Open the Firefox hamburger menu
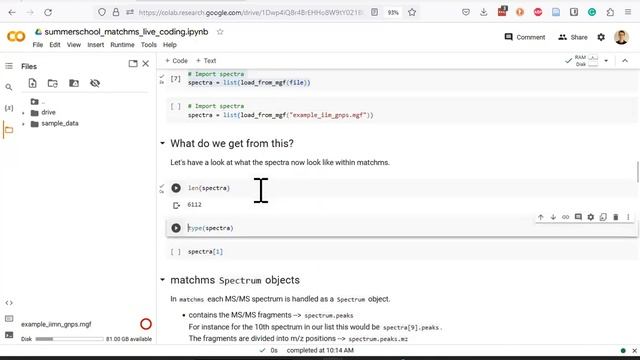 pos(628,12)
